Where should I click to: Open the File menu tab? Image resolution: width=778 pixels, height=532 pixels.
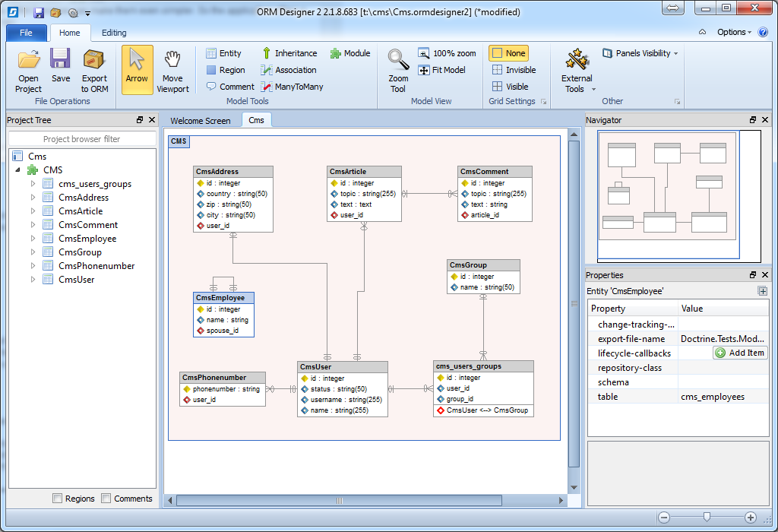[27, 33]
